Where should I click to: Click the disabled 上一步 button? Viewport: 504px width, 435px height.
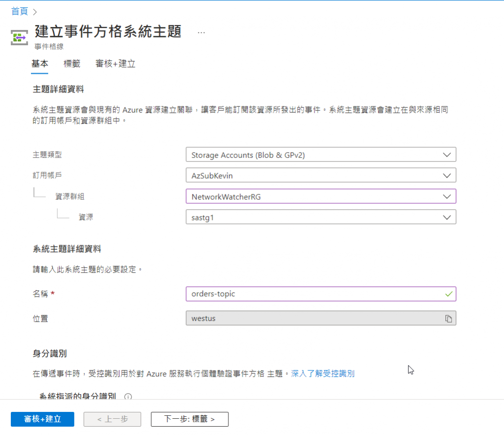tap(112, 419)
